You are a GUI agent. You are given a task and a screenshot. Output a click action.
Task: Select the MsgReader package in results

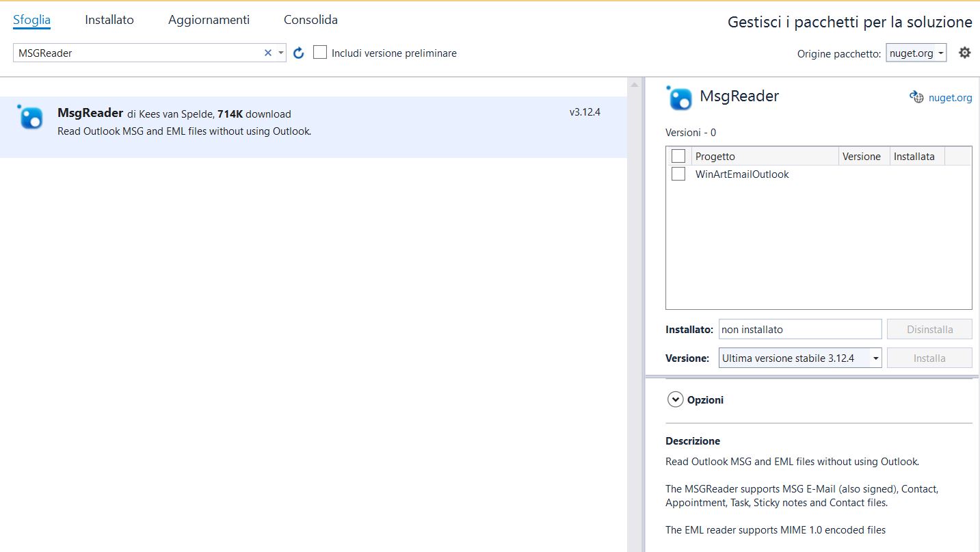click(313, 127)
